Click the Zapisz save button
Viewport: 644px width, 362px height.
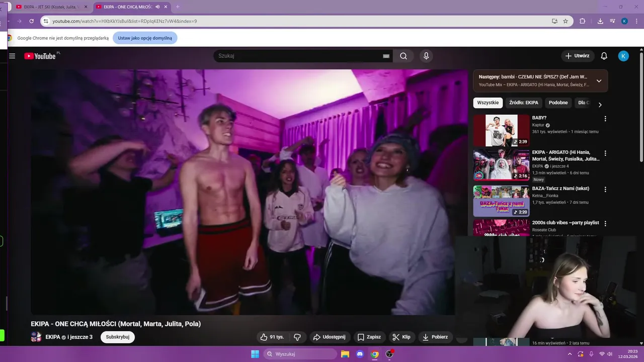pyautogui.click(x=369, y=337)
